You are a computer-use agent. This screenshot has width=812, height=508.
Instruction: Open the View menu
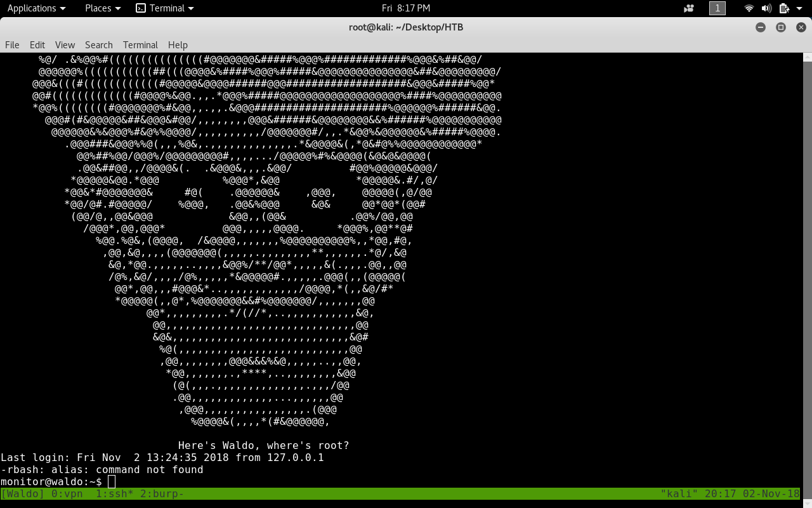[x=65, y=44]
